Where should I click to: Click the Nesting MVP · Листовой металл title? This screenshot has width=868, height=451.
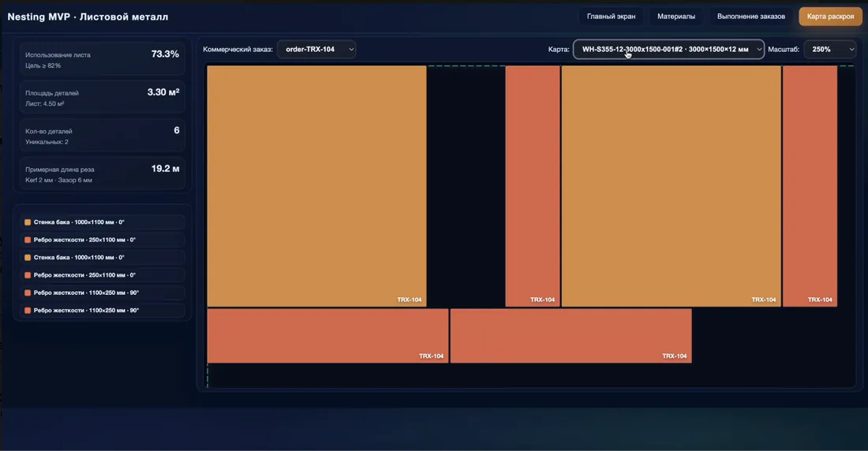tap(88, 17)
